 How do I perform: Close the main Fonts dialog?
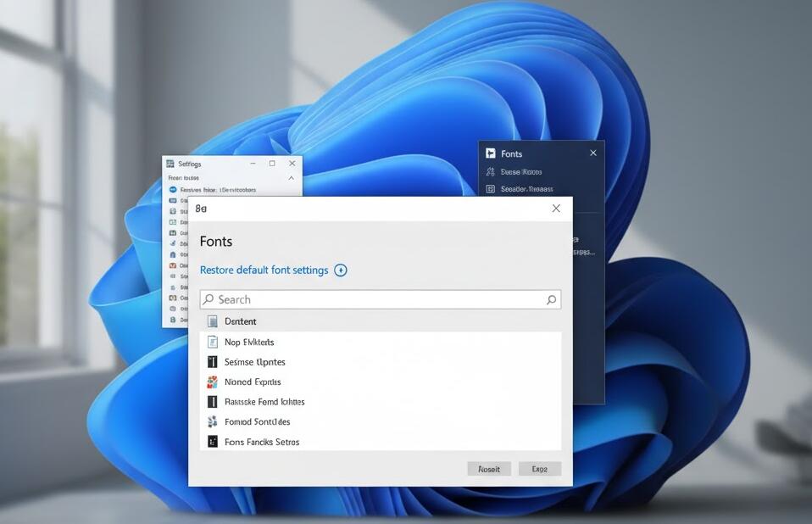556,209
